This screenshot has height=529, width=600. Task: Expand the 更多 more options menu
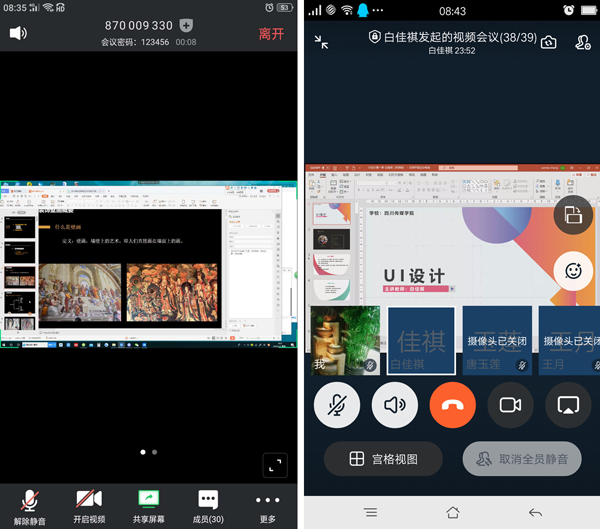[267, 505]
